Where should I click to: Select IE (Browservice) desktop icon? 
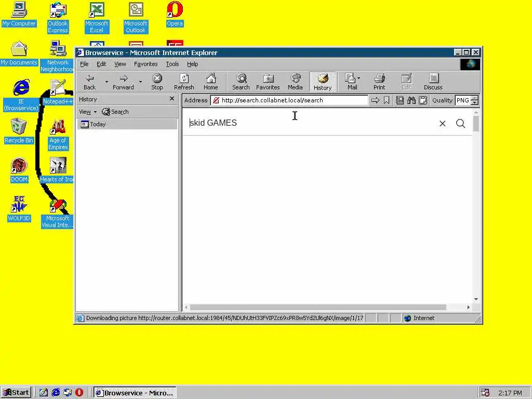pyautogui.click(x=21, y=96)
